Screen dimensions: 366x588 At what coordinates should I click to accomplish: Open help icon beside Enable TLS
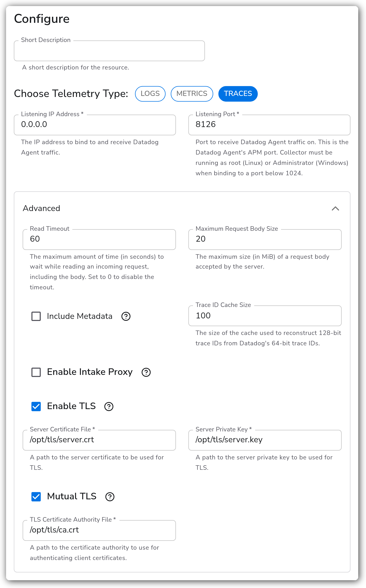point(109,406)
